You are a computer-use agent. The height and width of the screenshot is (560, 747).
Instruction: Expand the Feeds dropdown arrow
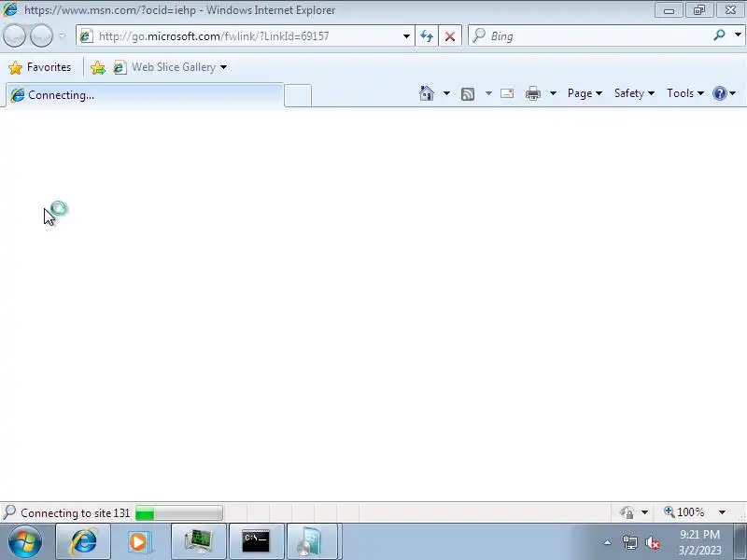488,93
